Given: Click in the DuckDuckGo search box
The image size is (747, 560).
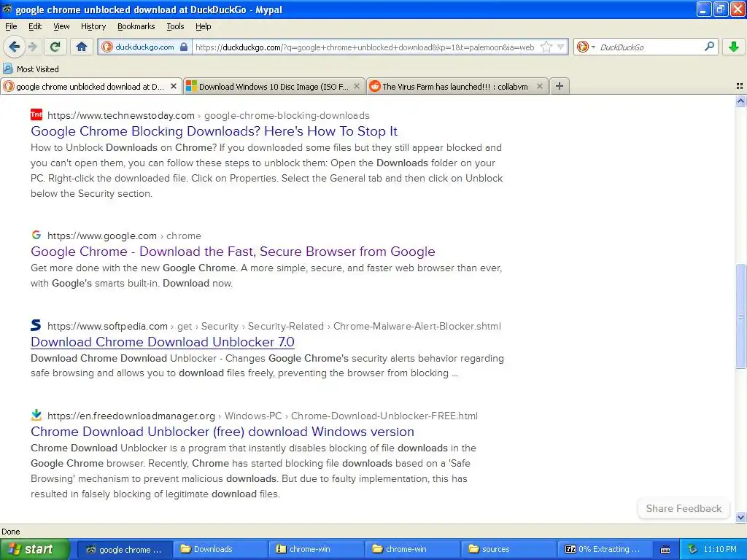Looking at the screenshot, I should pyautogui.click(x=649, y=47).
